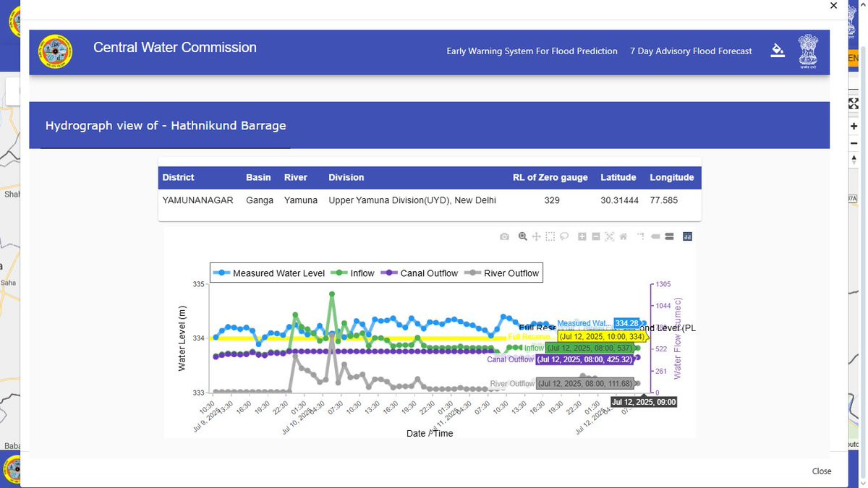Autoscale the chart axes
Image resolution: width=868 pixels, height=488 pixels.
tap(609, 236)
